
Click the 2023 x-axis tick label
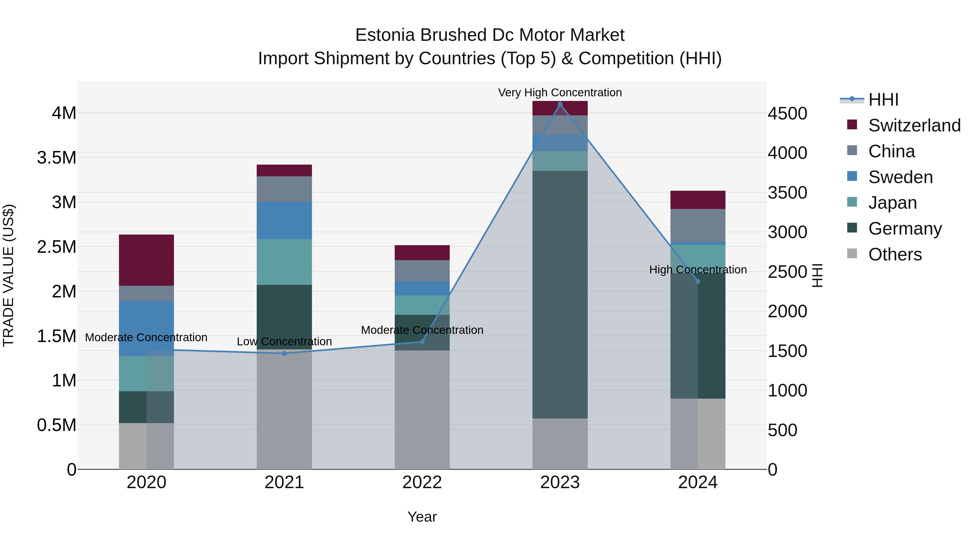pos(560,482)
